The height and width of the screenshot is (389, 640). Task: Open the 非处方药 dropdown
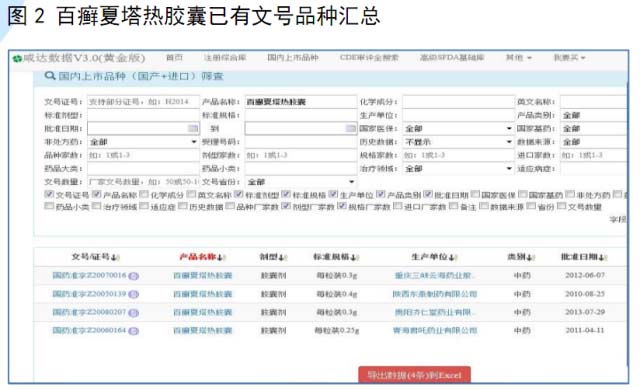point(143,142)
